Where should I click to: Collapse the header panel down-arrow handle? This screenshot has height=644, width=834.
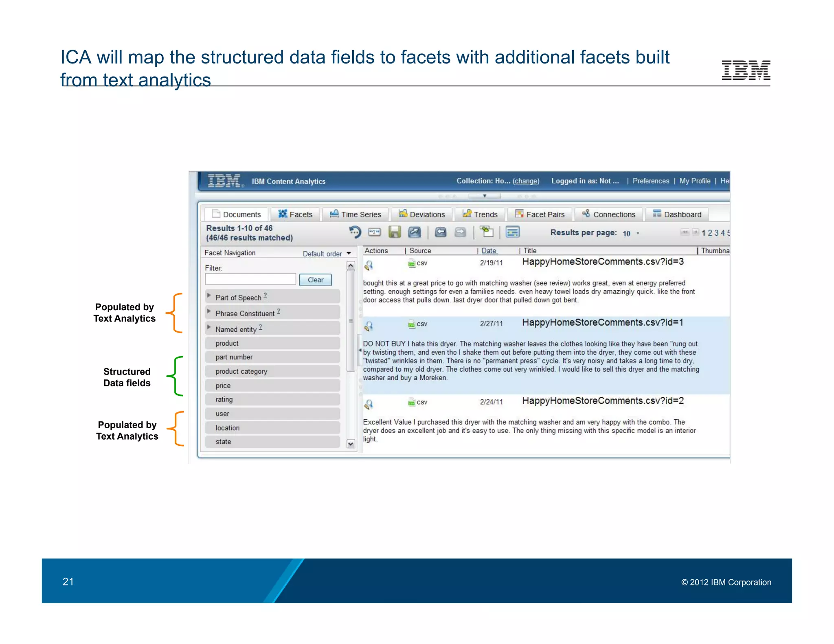tap(485, 196)
